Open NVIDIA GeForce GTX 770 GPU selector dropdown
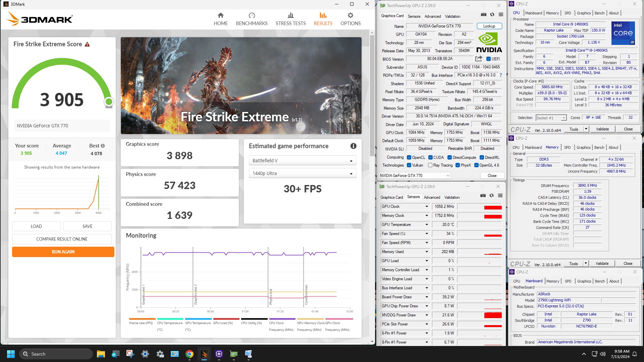Image resolution: width=644 pixels, height=362 pixels. pyautogui.click(x=415, y=176)
